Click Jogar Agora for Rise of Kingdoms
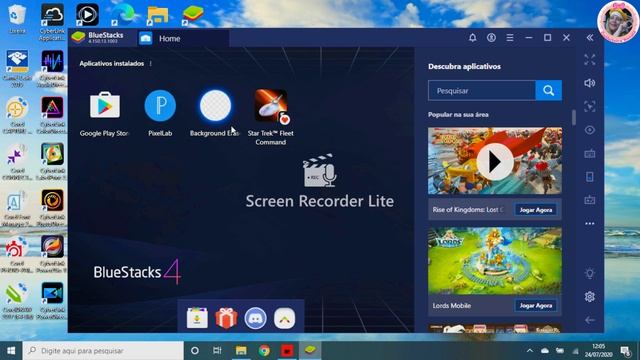Screen dimensions: 640x360 [536, 210]
